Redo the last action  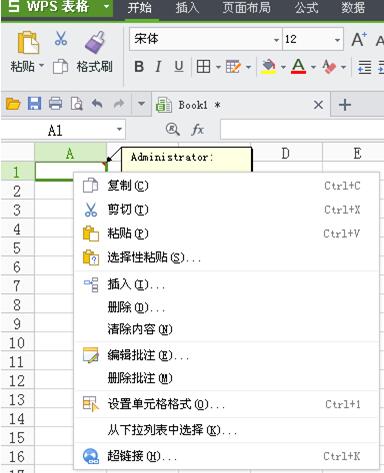point(119,104)
